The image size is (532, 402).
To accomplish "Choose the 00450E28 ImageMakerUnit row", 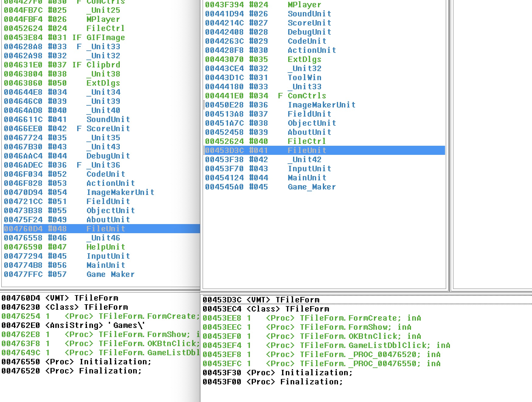I will [325, 105].
